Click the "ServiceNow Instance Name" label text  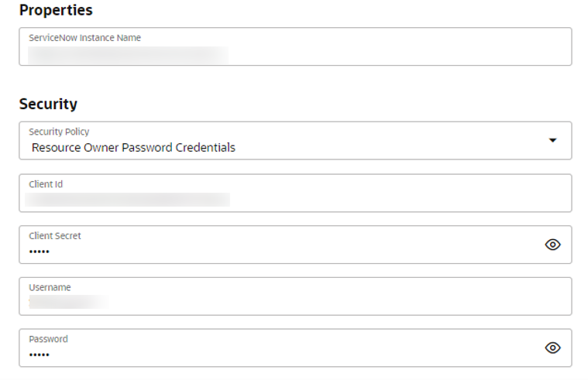[84, 37]
